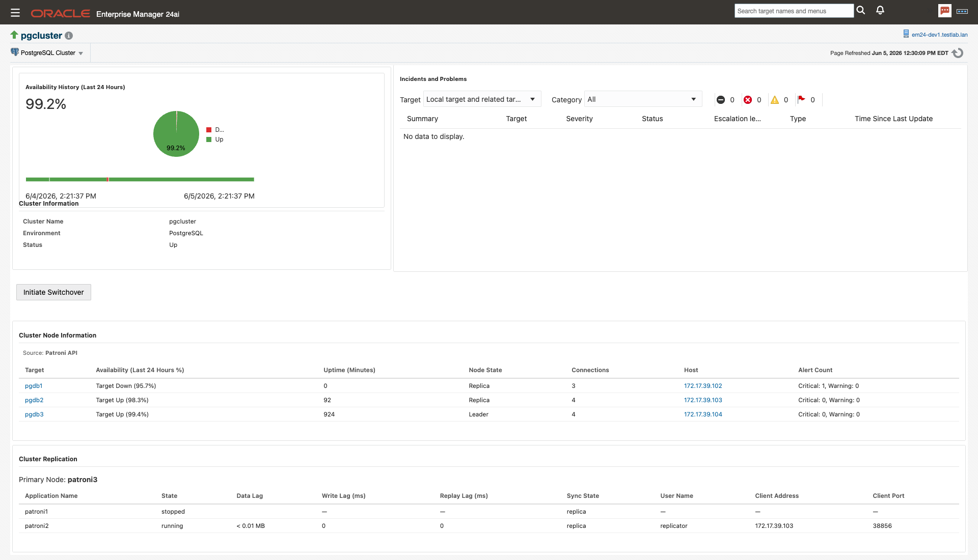978x560 pixels.
Task: Click the Alert Count column header
Action: point(815,370)
